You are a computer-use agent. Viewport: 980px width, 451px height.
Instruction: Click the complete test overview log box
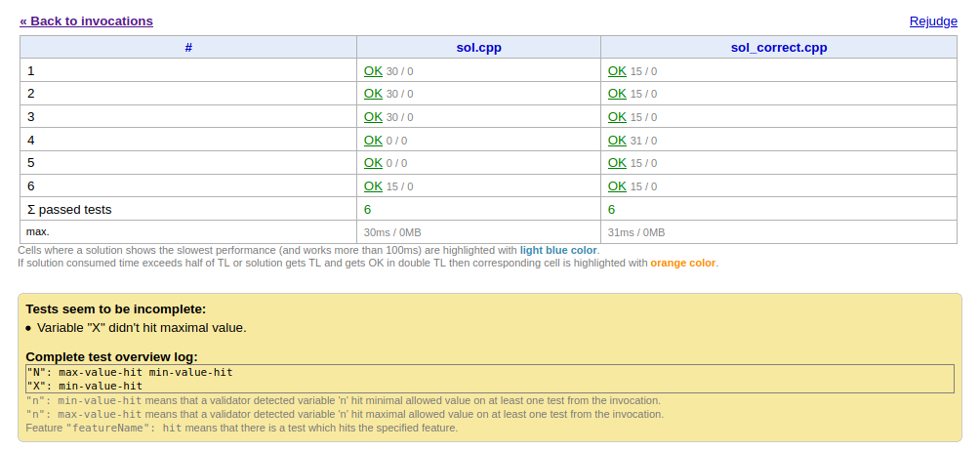490,379
